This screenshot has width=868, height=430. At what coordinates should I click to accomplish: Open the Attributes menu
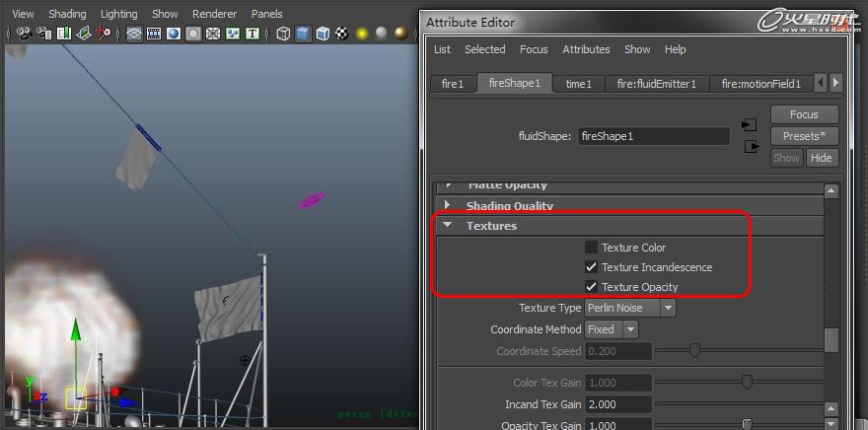point(586,49)
